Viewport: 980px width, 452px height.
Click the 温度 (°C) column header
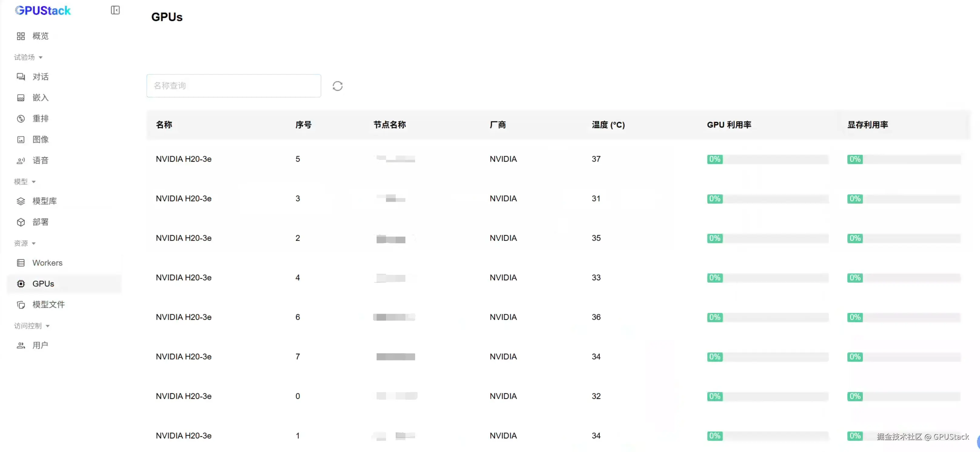[608, 125]
